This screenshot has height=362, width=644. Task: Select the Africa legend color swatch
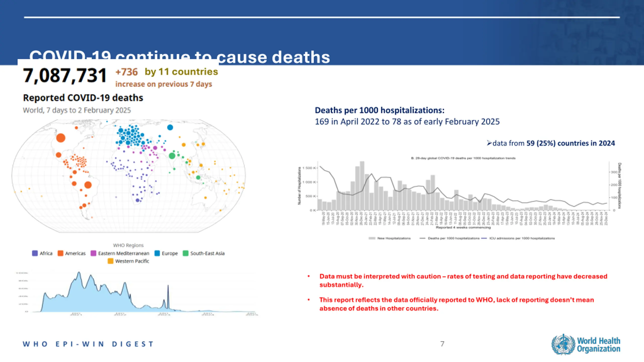35,253
